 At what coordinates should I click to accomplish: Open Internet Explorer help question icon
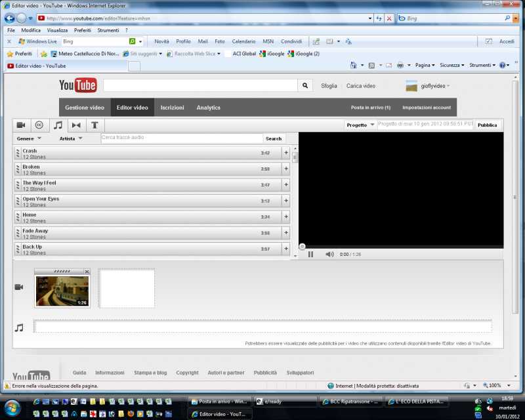(x=502, y=66)
